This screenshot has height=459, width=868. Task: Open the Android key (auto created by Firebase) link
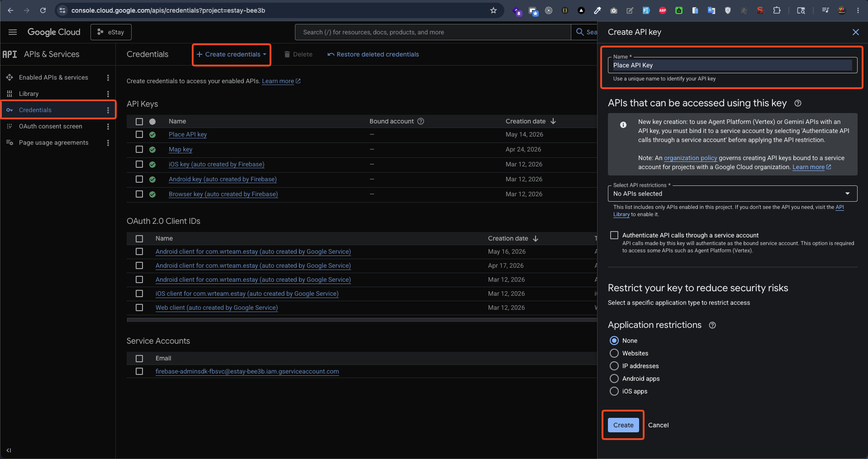[x=223, y=179]
